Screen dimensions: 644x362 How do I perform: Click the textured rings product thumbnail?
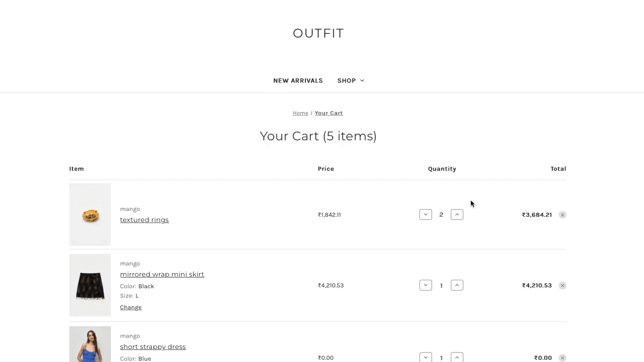90,215
